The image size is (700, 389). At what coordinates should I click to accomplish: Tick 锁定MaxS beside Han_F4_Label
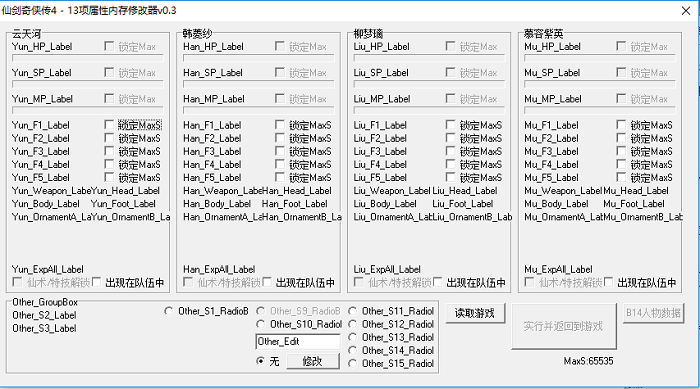pyautogui.click(x=280, y=164)
